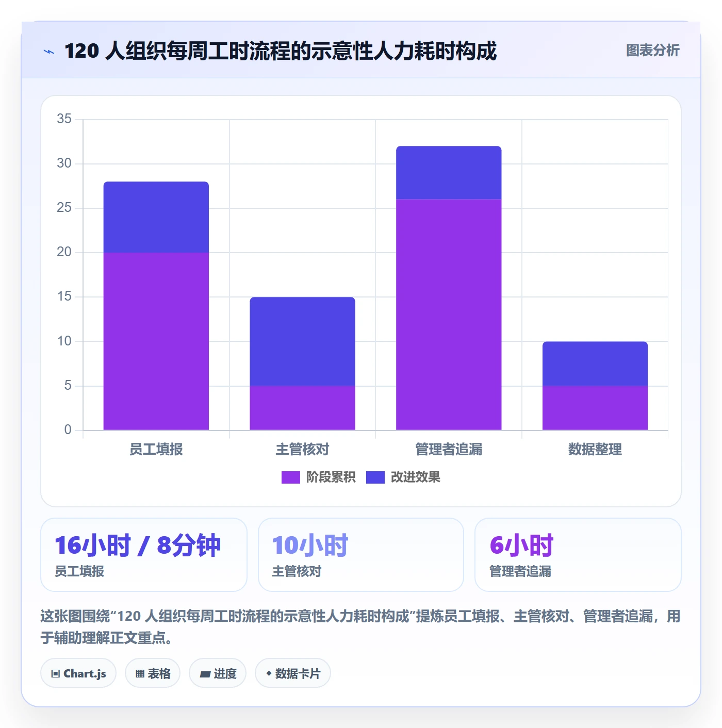This screenshot has width=722, height=728.
Task: Click the 数据整理 x-axis label
Action: 595,450
